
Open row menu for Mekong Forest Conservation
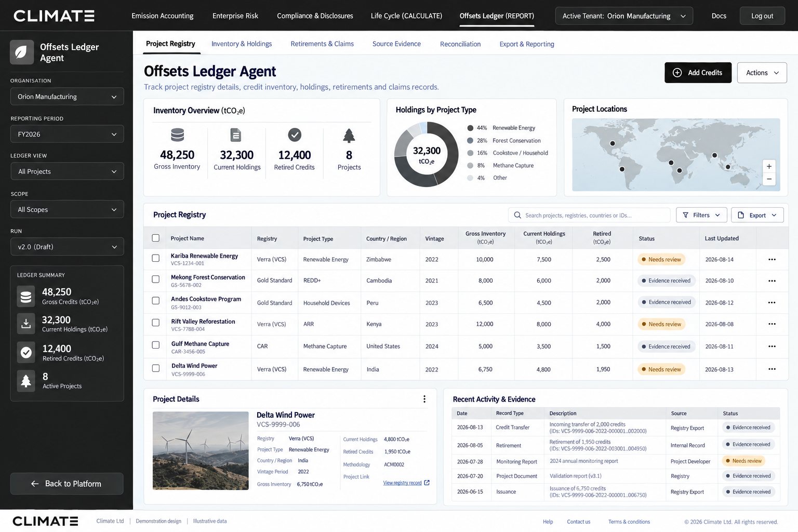tap(772, 281)
